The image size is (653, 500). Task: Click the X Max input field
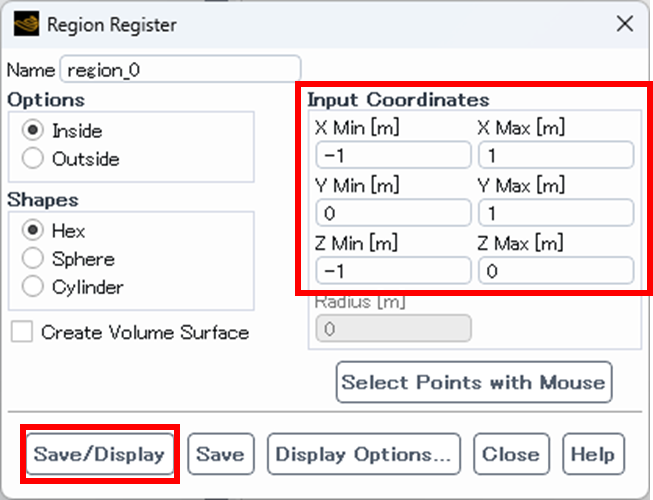point(556,155)
